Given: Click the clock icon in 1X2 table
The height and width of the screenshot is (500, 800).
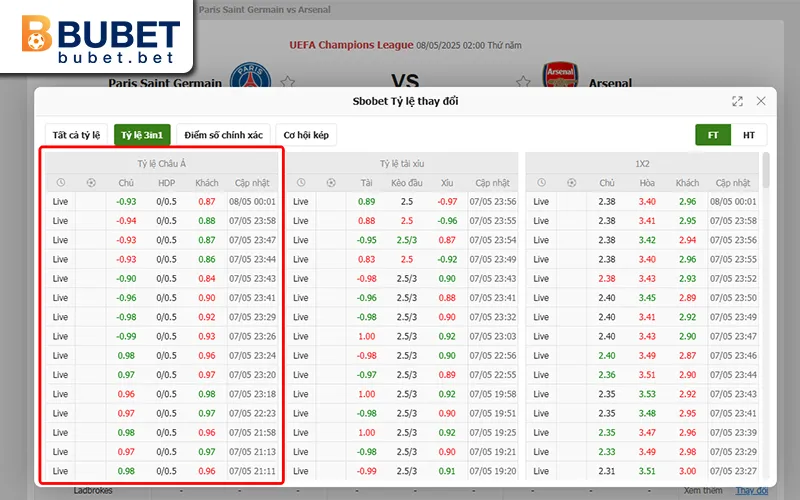Looking at the screenshot, I should point(541,183).
